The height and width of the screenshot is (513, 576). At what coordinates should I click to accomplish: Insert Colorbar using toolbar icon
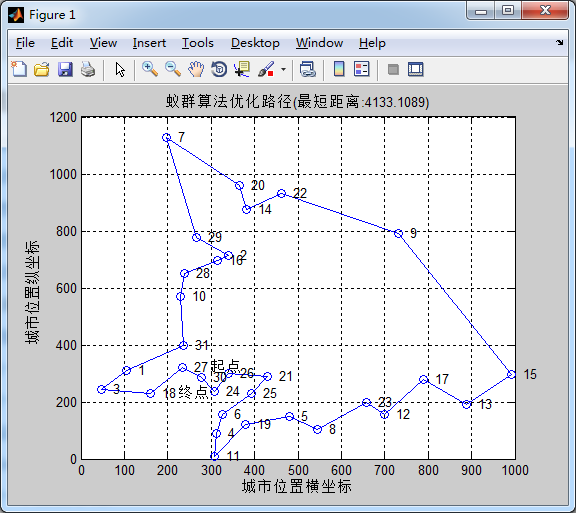[339, 69]
